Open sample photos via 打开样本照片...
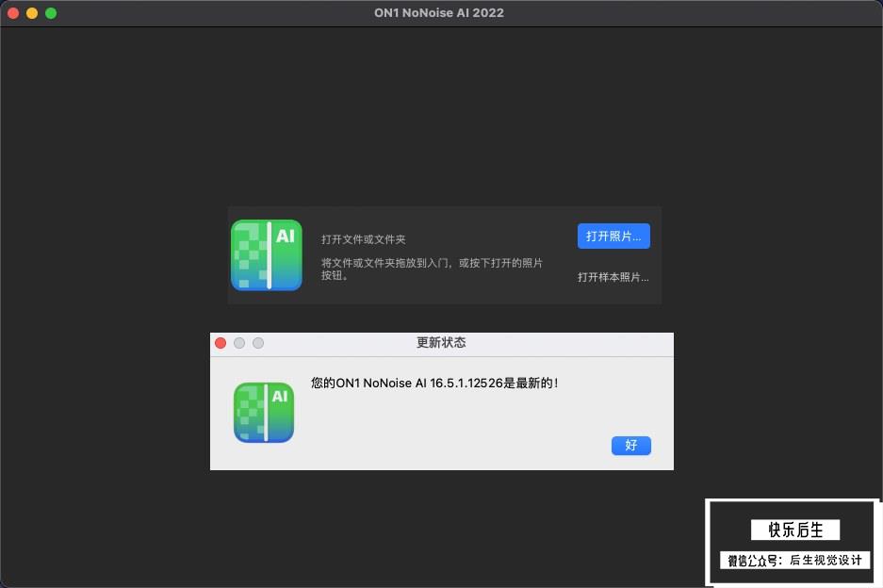Image resolution: width=883 pixels, height=588 pixels. (x=613, y=277)
